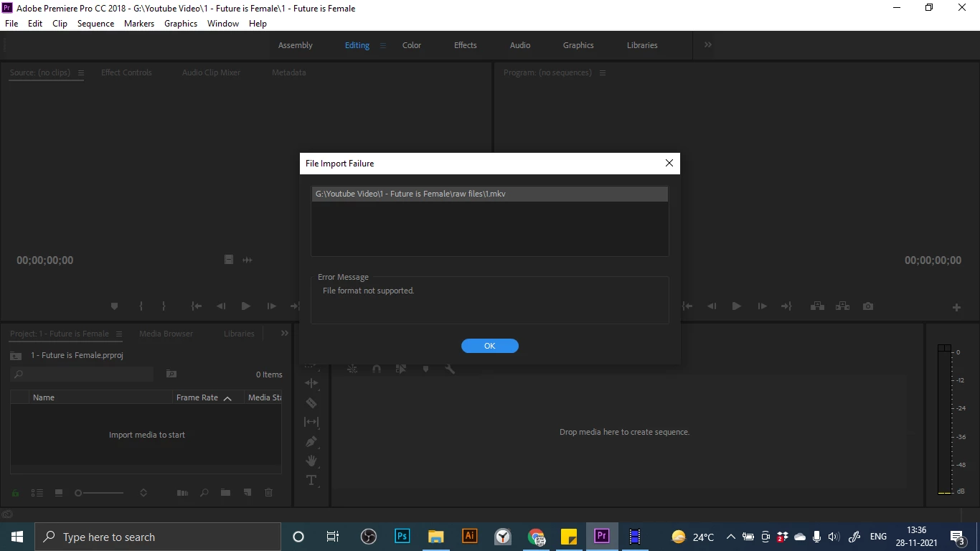
Task: Click Source monitor Drag Video Only icon
Action: [229, 260]
